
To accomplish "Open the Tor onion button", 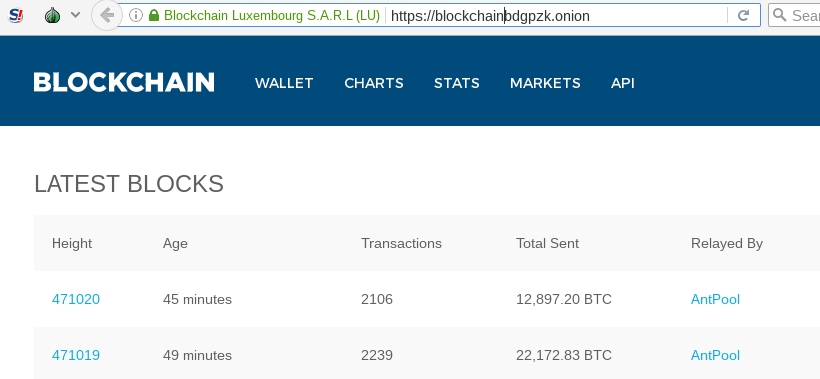I will (52, 15).
